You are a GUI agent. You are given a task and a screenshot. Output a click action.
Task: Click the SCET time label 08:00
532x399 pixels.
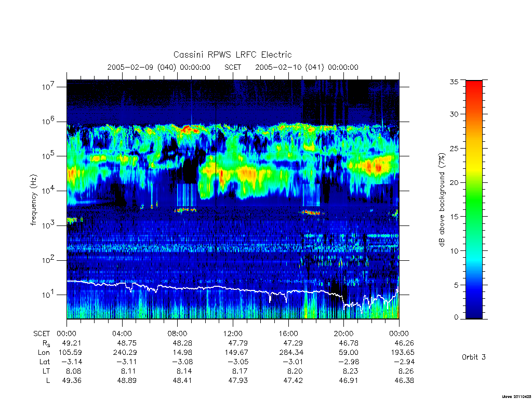[x=178, y=334]
